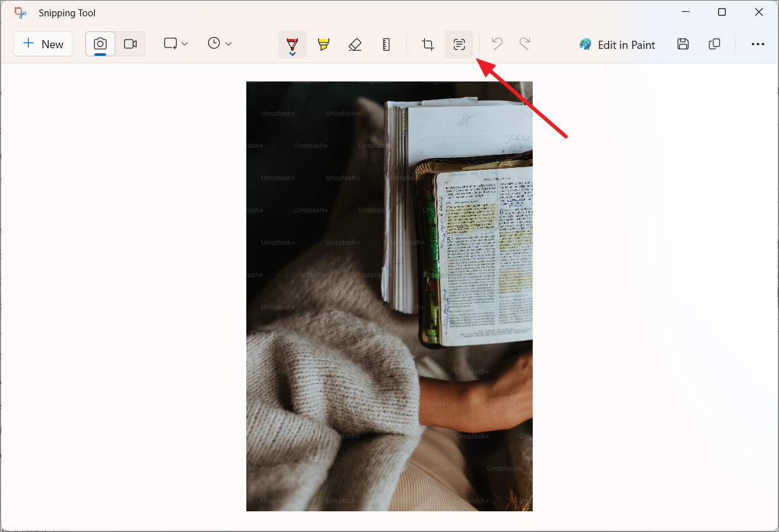The width and height of the screenshot is (779, 532).
Task: Copy the snip to clipboard
Action: 714,44
